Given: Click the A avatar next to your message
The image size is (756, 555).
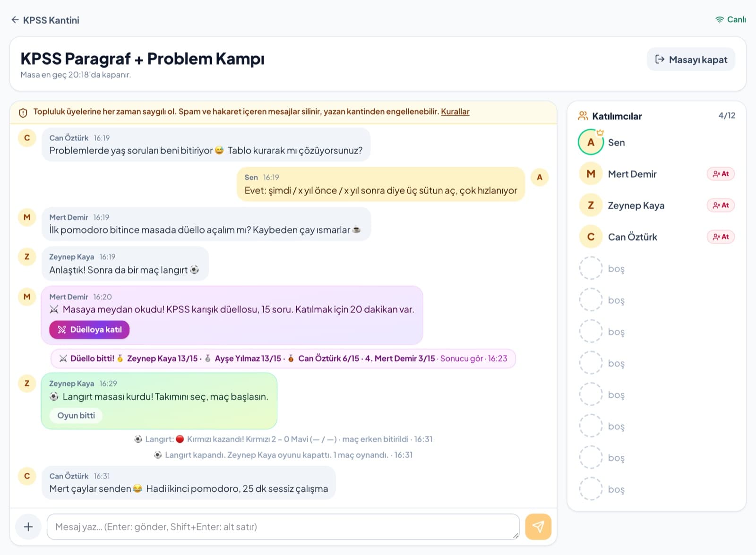Looking at the screenshot, I should pyautogui.click(x=540, y=177).
